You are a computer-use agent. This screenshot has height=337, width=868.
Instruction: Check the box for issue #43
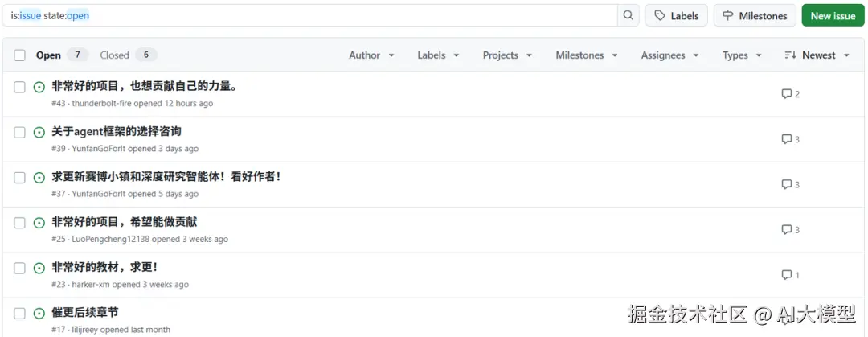tap(20, 87)
